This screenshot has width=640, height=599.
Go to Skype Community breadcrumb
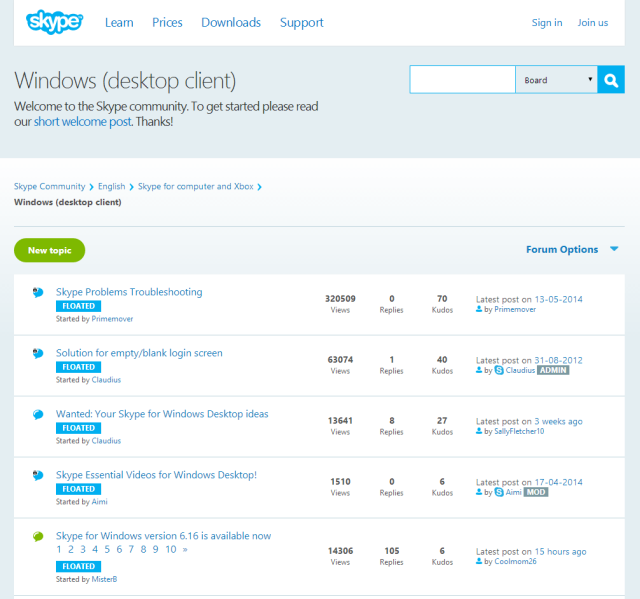(x=49, y=186)
